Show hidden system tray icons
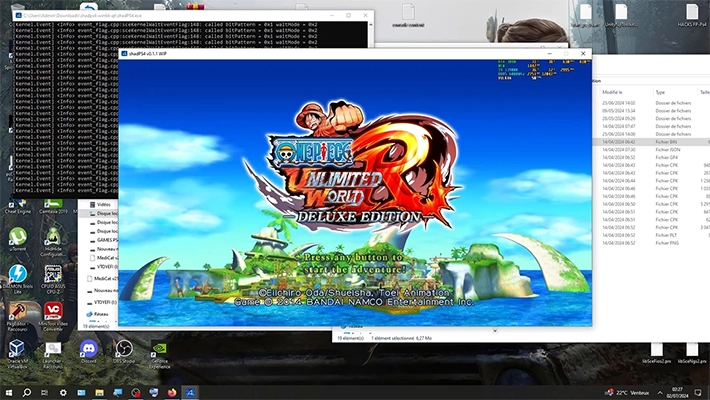The image size is (710, 400). (660, 393)
